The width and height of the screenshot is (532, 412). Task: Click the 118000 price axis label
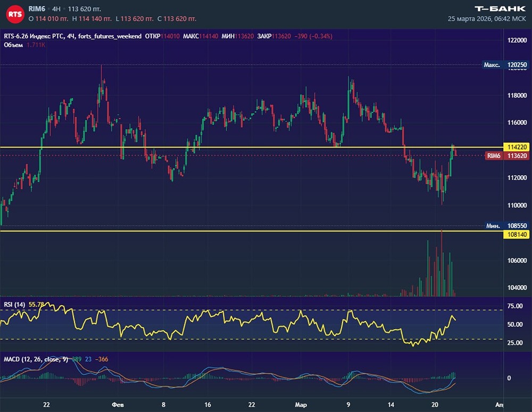[517, 96]
